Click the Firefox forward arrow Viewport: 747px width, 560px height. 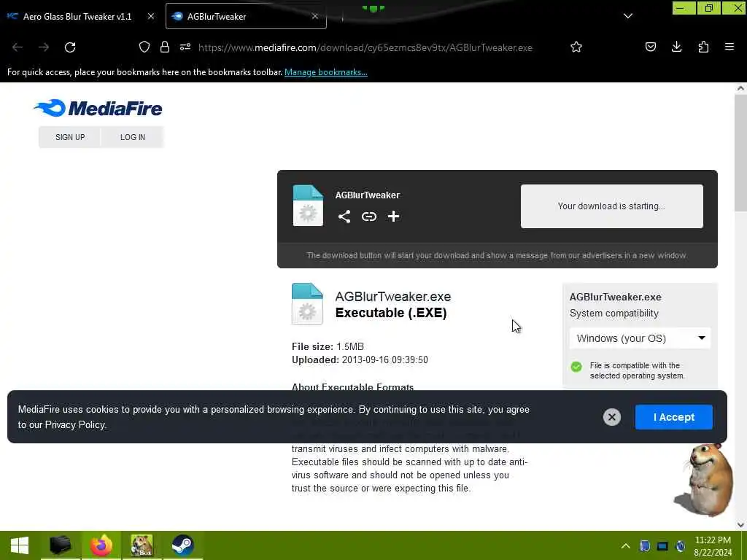click(44, 47)
